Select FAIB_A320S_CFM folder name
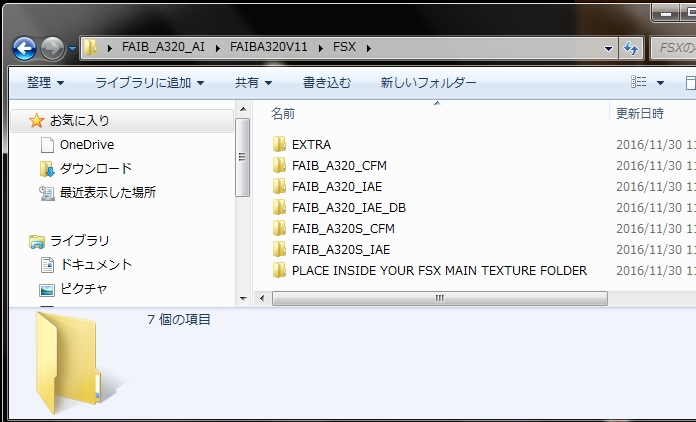This screenshot has width=696, height=422. pos(343,229)
